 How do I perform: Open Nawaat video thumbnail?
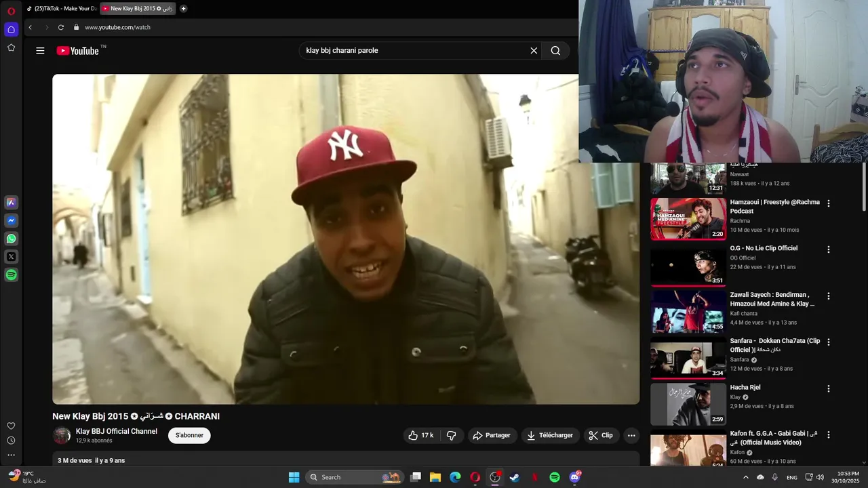[x=688, y=178]
